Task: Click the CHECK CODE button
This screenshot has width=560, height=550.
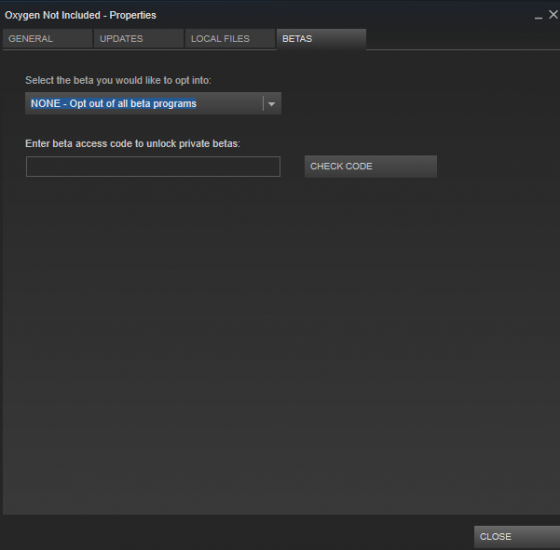Action: coord(370,166)
